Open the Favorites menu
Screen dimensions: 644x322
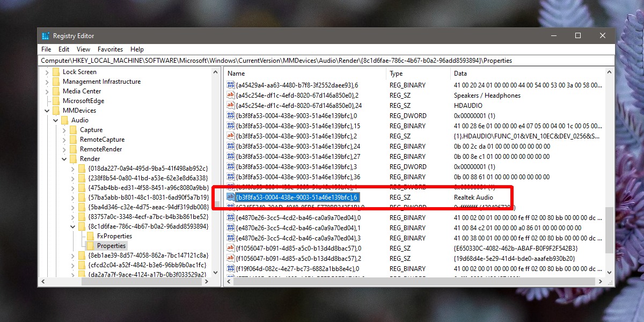[110, 49]
